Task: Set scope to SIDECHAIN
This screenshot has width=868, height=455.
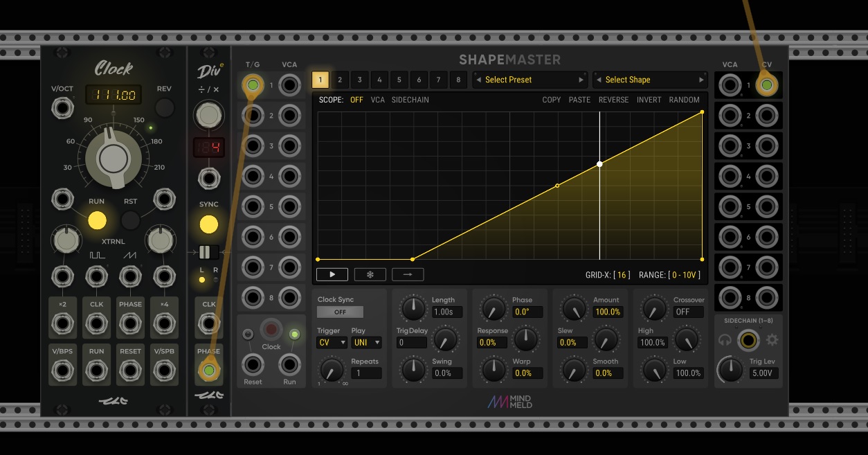Action: click(410, 100)
